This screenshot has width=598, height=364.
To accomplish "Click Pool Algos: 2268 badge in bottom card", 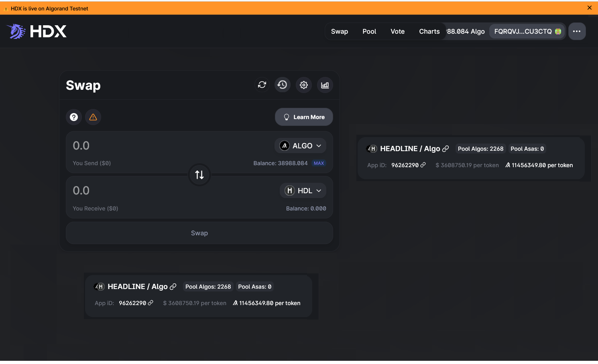I will [208, 287].
